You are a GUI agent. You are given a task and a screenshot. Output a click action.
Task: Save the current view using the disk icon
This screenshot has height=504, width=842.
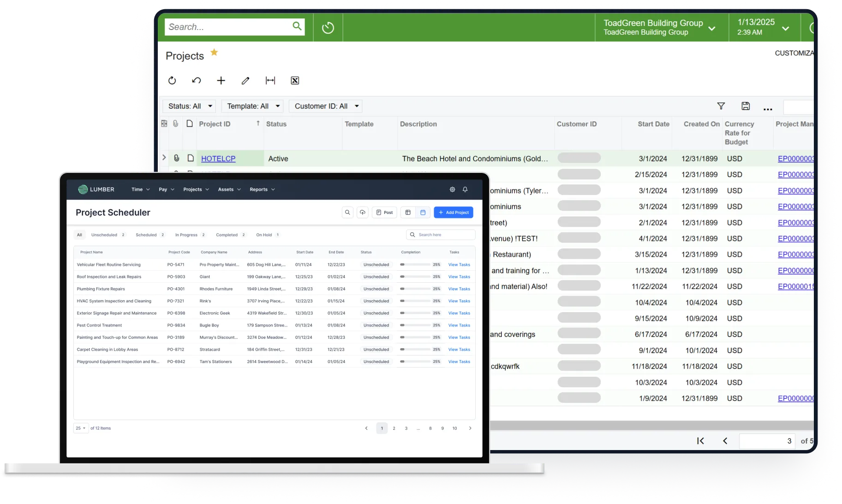pos(746,106)
